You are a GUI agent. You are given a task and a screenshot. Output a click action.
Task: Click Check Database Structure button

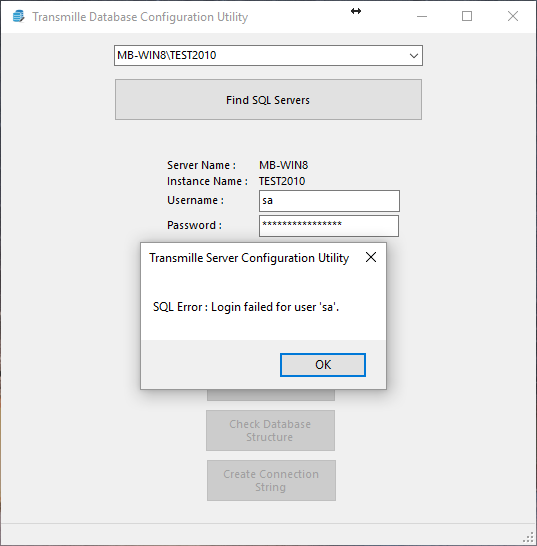(x=270, y=430)
